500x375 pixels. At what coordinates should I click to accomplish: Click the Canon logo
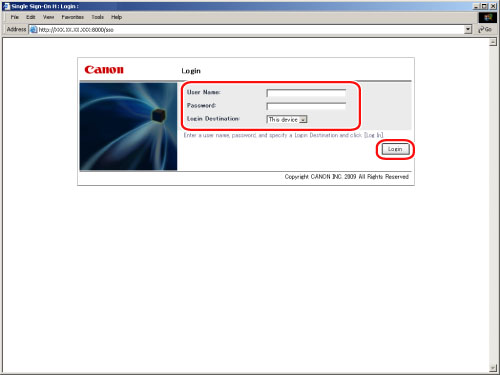coord(104,70)
